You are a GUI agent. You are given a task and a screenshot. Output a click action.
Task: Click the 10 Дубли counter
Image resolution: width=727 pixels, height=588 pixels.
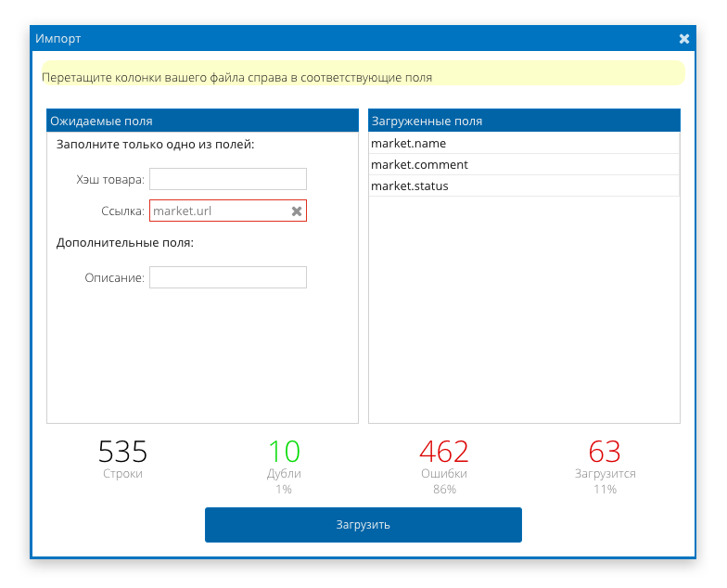(284, 467)
